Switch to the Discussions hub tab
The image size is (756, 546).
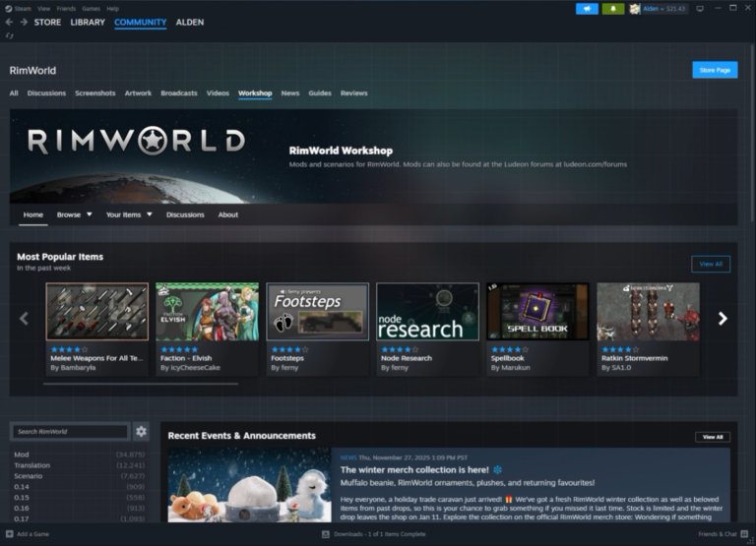click(46, 93)
